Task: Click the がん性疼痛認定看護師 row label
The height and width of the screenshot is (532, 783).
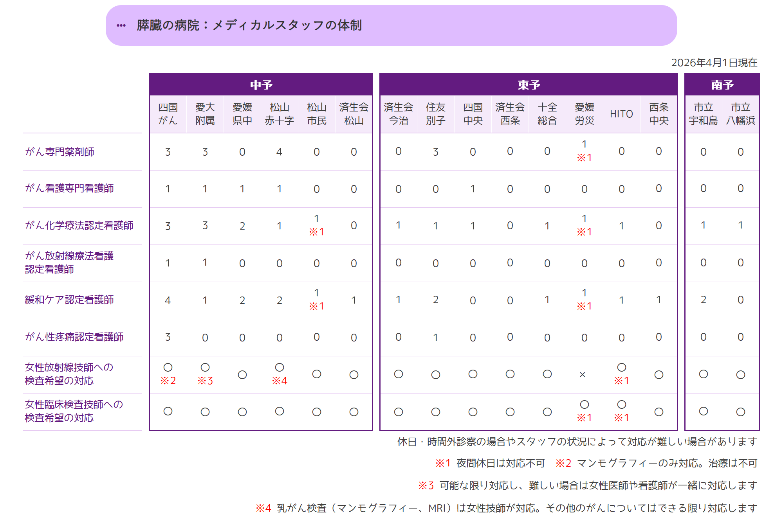Action: point(74,337)
